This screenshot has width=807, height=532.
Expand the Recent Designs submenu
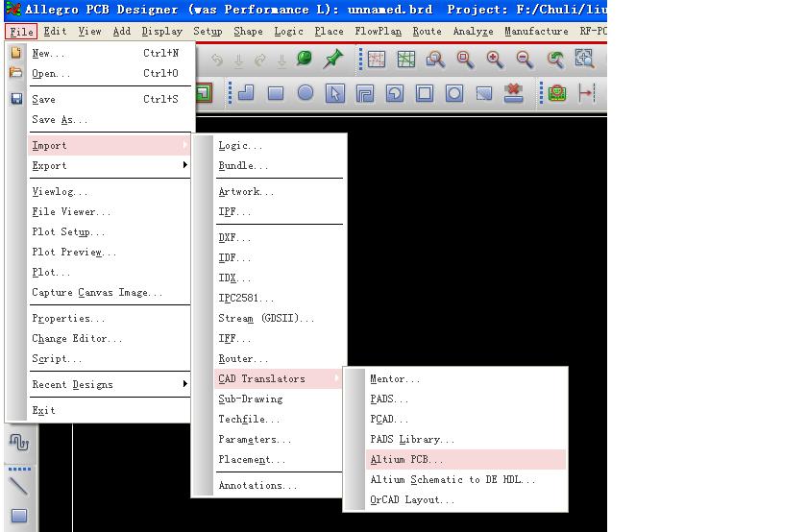pos(110,384)
